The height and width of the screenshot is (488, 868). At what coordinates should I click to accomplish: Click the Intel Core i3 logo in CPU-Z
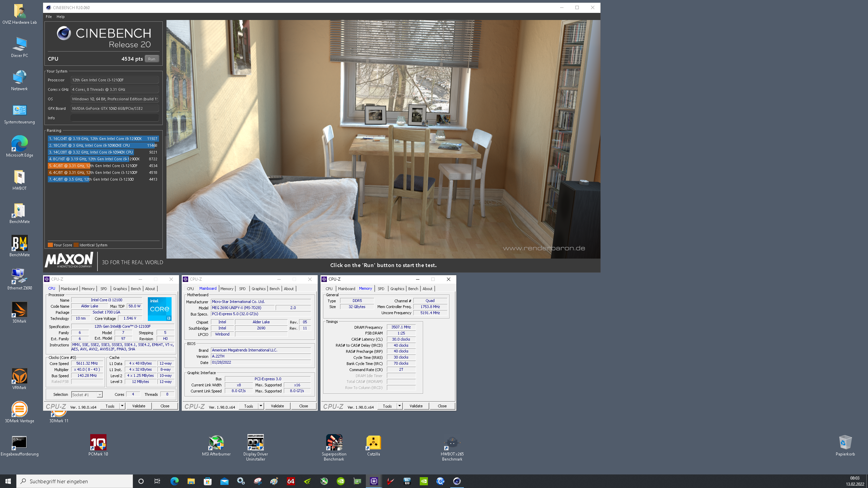pos(160,309)
